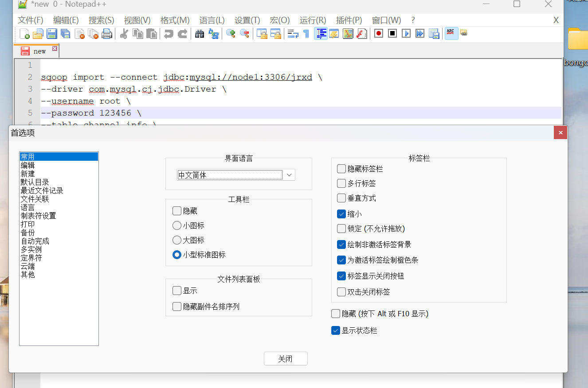The image size is (588, 388).
Task: Click the Copy toolbar icon
Action: click(x=138, y=34)
